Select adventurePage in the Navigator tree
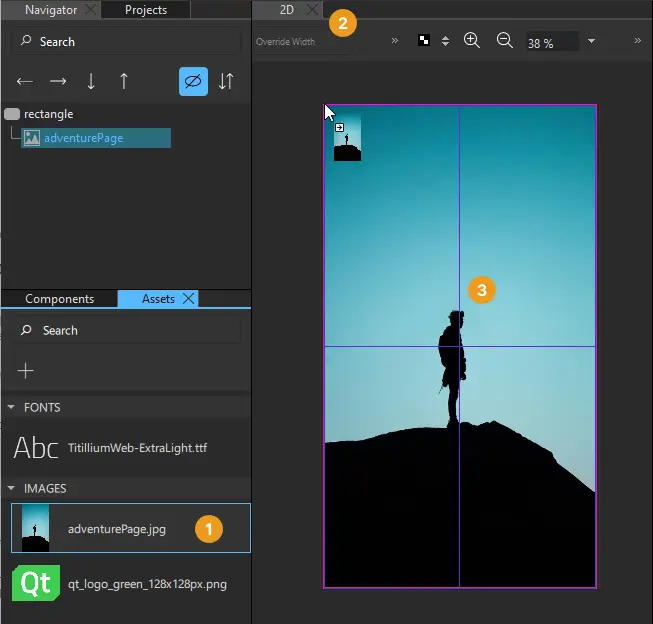 click(x=83, y=138)
